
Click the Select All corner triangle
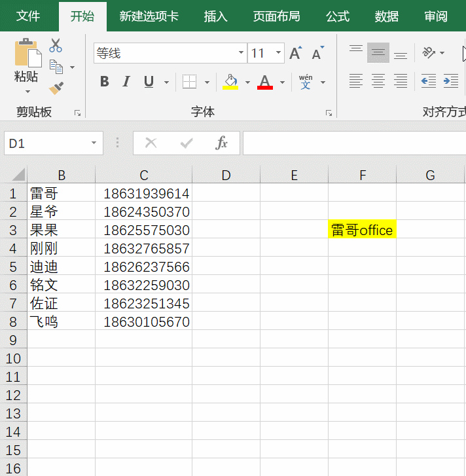pyautogui.click(x=18, y=175)
